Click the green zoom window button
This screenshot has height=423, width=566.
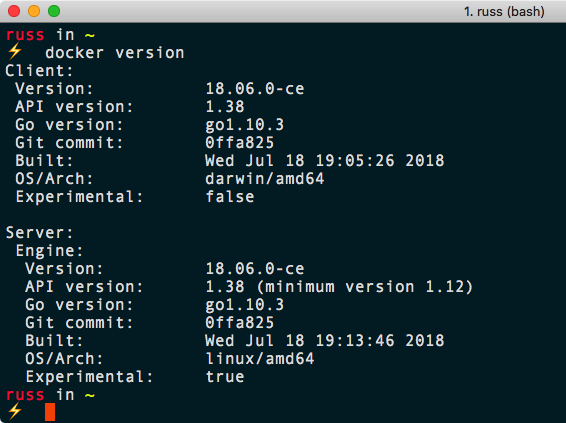[54, 11]
